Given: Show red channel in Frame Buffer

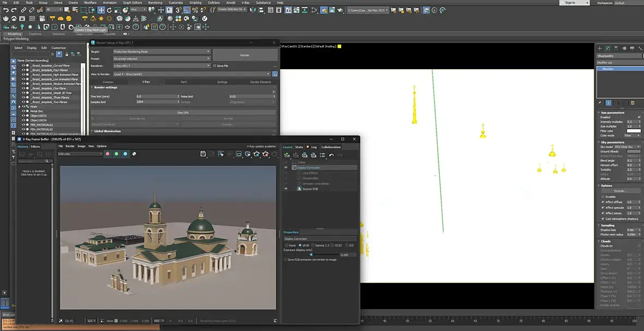Looking at the screenshot, I should pyautogui.click(x=108, y=154).
